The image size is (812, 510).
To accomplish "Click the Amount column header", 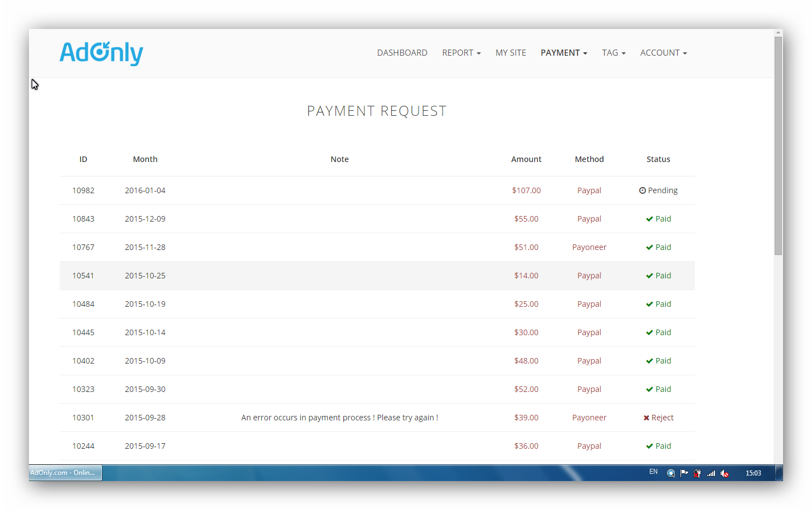I will pos(527,159).
